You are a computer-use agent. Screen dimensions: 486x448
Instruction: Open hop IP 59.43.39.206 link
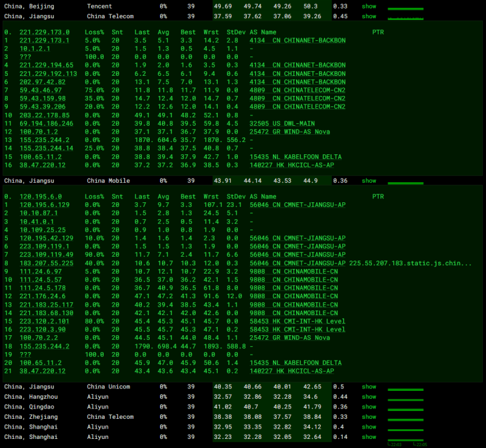click(x=43, y=107)
